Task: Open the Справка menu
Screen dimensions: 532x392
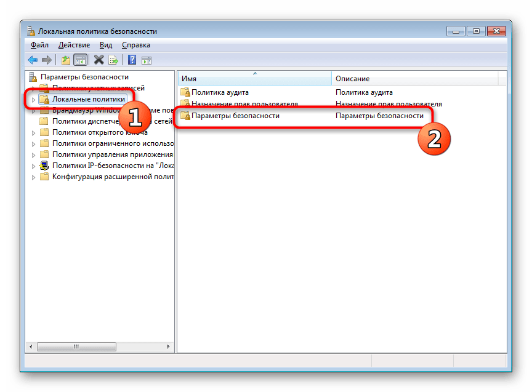Action: [135, 45]
